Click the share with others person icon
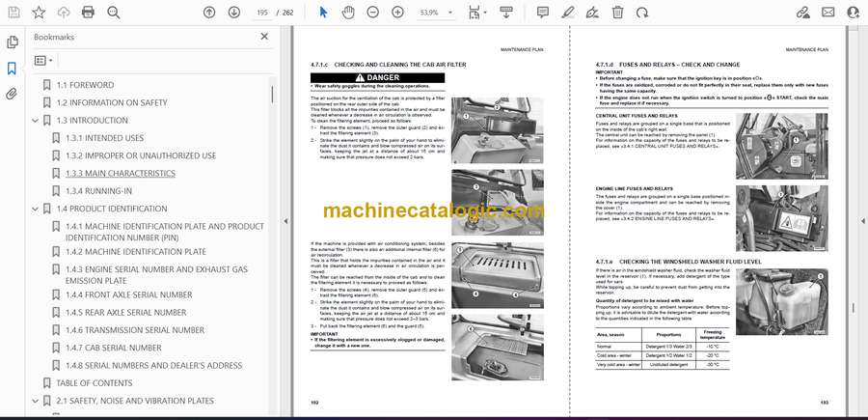 click(854, 13)
